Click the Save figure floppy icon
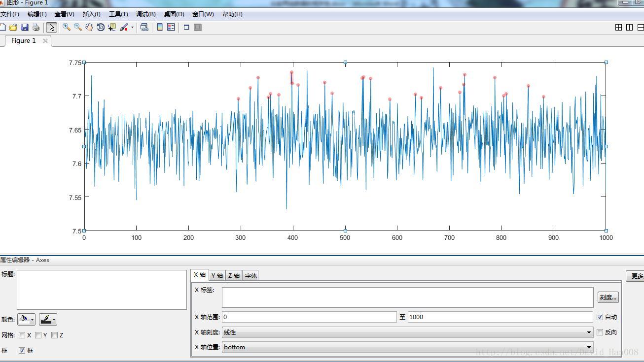Viewport: 644px width, 362px height. 25,28
